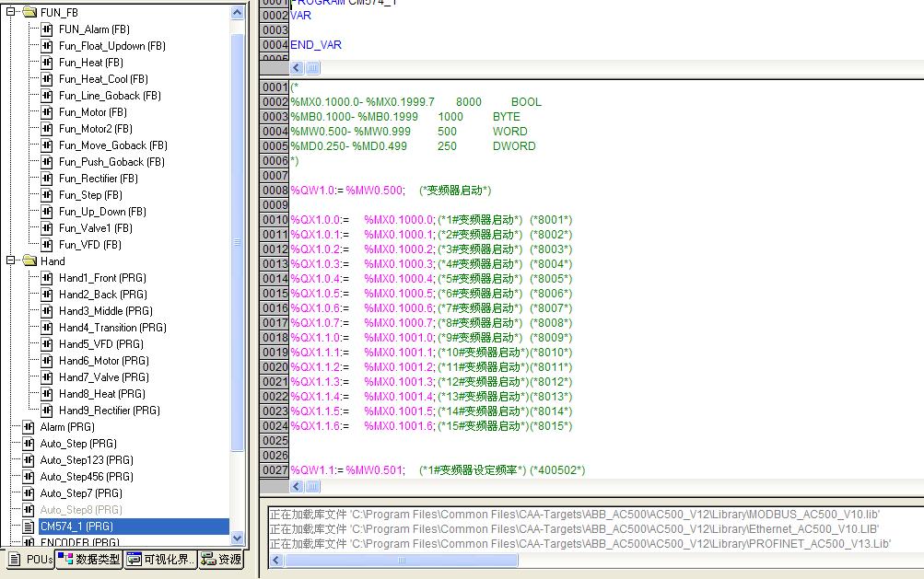Click the Hand folder icon
924x579 pixels.
(29, 261)
